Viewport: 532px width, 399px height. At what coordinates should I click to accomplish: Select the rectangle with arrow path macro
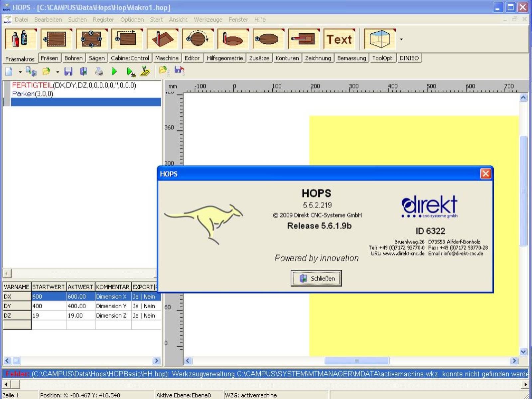point(127,39)
